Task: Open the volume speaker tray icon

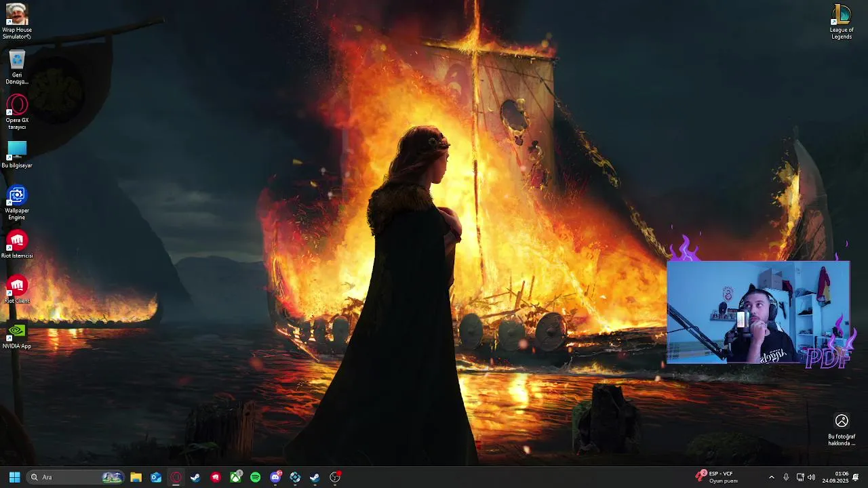Action: click(812, 477)
